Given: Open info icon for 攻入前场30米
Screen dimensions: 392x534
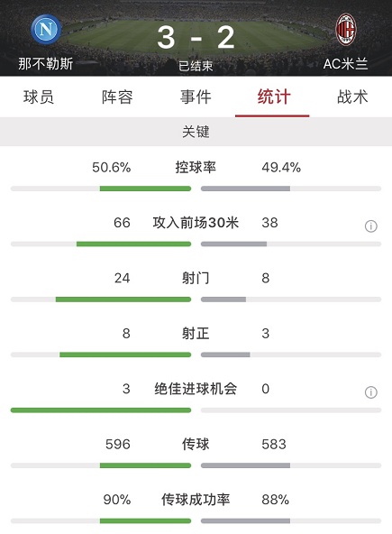Looking at the screenshot, I should click(371, 226).
